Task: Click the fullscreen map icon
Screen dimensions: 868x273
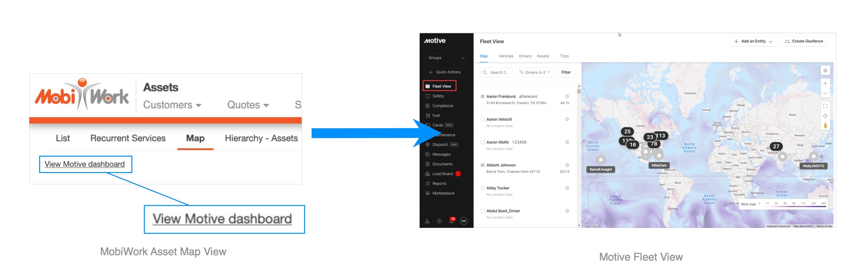Action: click(x=825, y=106)
